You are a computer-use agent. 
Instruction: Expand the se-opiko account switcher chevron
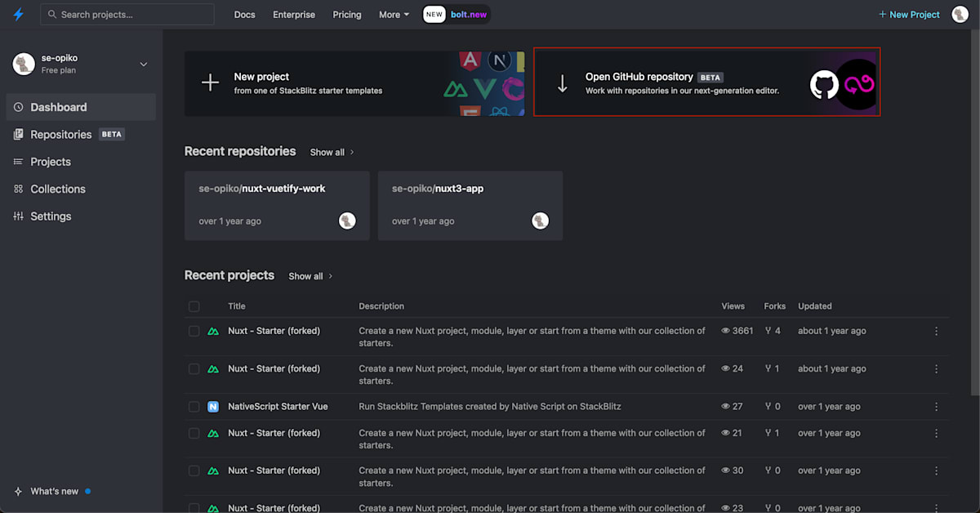coord(144,64)
